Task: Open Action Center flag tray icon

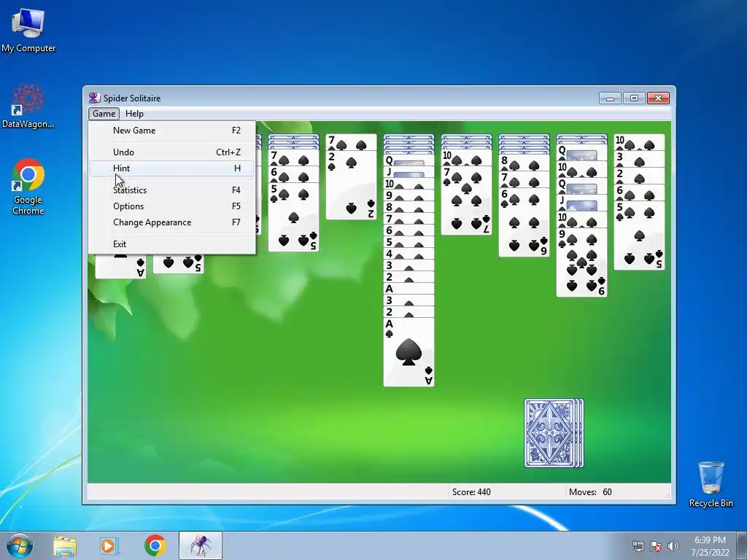Action: [656, 546]
